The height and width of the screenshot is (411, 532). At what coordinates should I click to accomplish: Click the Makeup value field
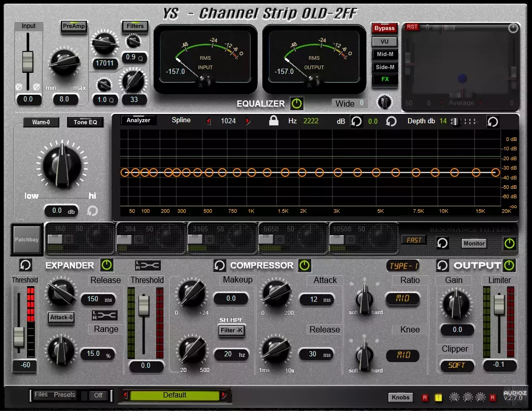point(231,299)
